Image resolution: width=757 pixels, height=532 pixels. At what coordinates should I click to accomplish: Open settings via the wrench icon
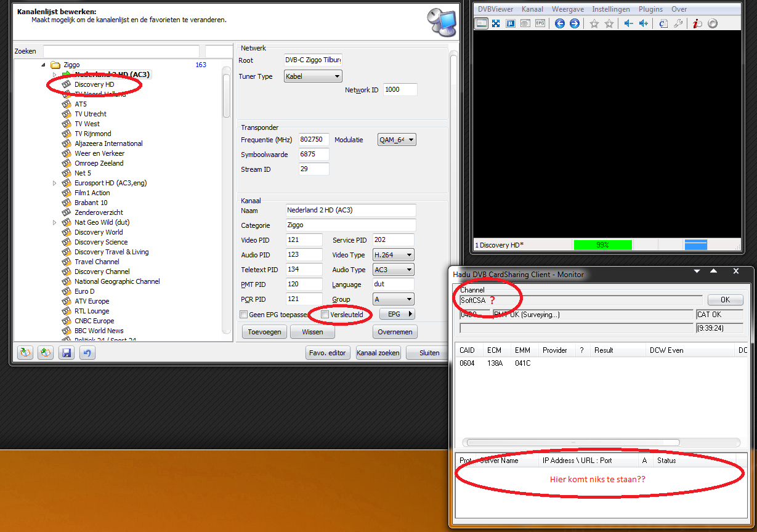pos(678,23)
